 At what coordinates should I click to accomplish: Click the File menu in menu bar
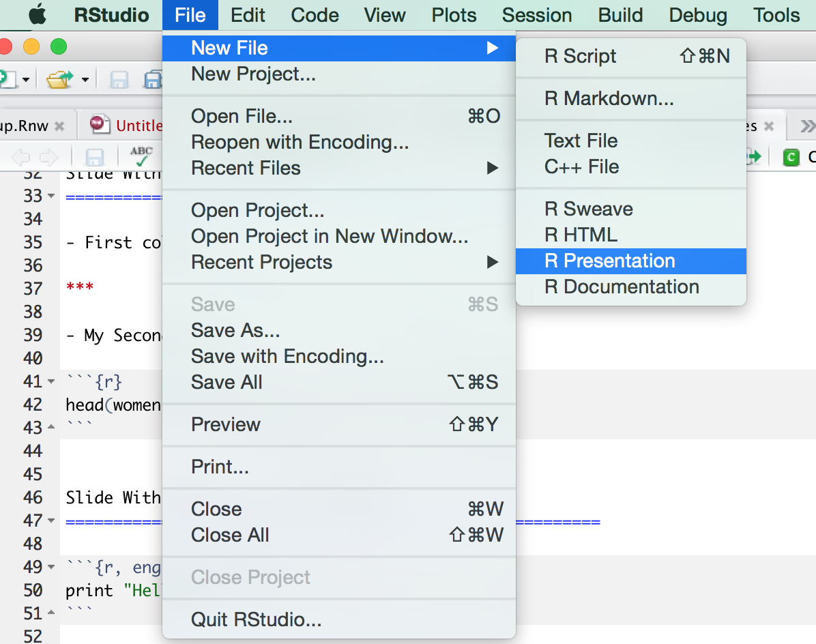coord(190,15)
